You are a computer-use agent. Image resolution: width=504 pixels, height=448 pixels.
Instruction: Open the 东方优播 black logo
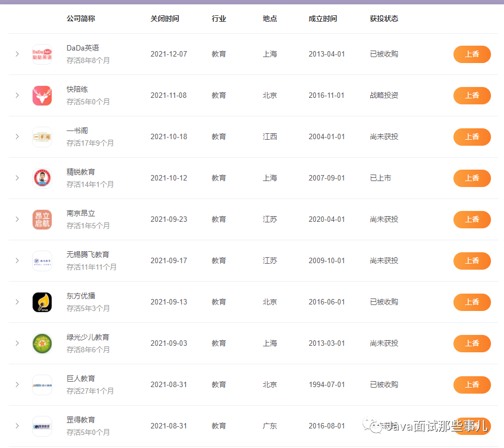click(42, 302)
